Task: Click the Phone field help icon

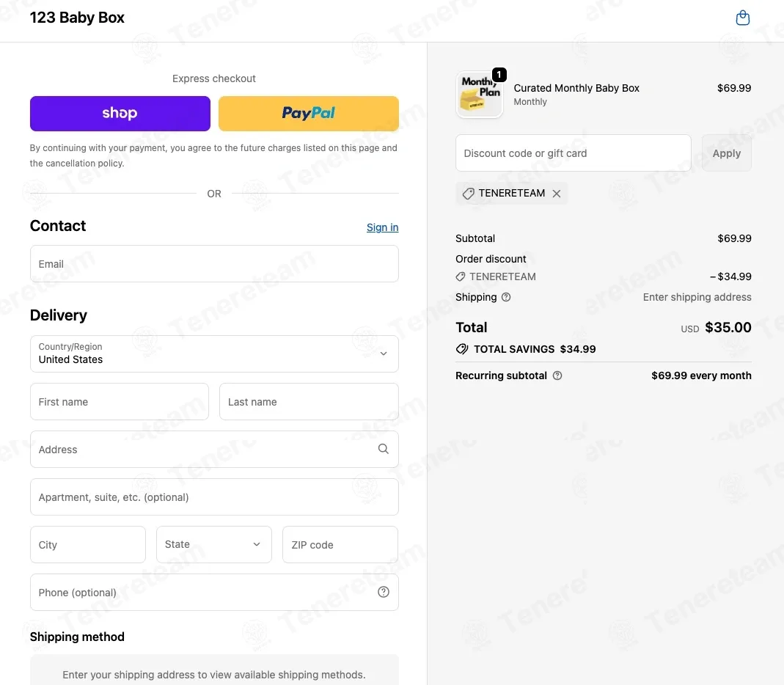Action: point(383,592)
